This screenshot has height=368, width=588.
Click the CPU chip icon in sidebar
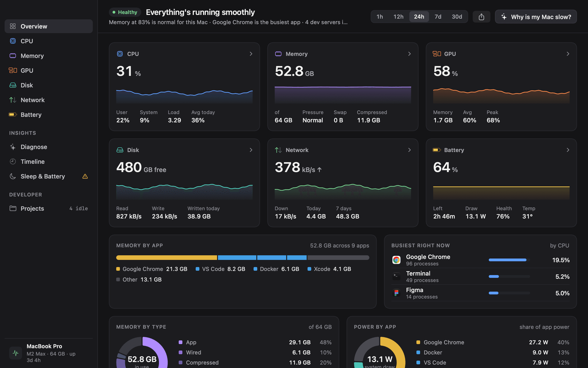point(13,41)
